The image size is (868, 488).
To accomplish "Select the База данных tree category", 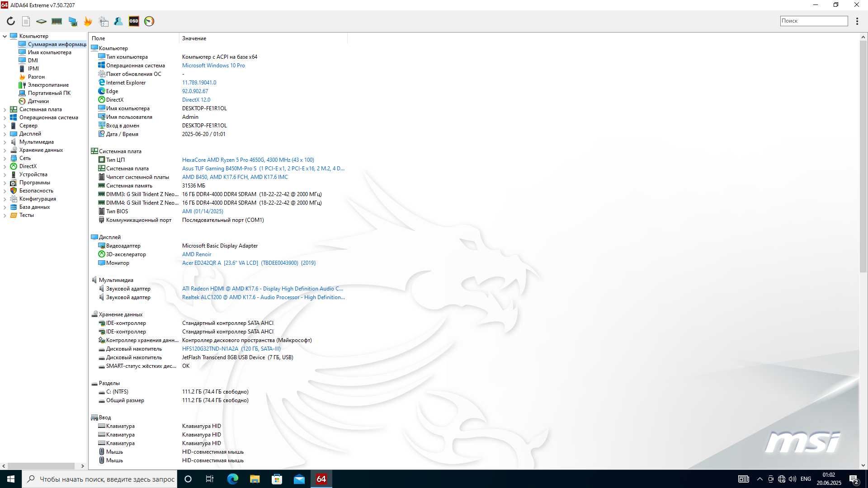I will point(30,207).
